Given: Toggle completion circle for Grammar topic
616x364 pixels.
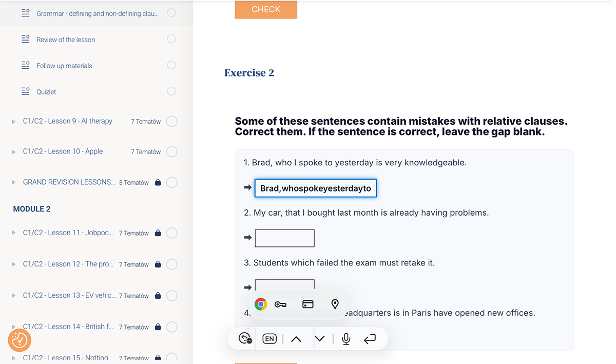Looking at the screenshot, I should pos(171,13).
